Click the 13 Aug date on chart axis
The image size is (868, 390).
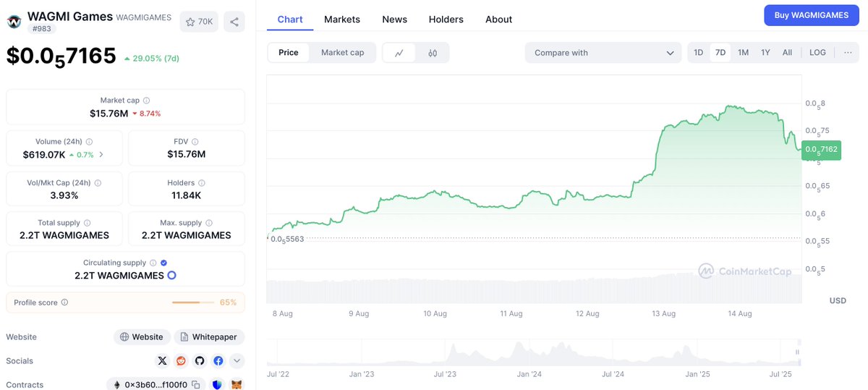point(663,314)
